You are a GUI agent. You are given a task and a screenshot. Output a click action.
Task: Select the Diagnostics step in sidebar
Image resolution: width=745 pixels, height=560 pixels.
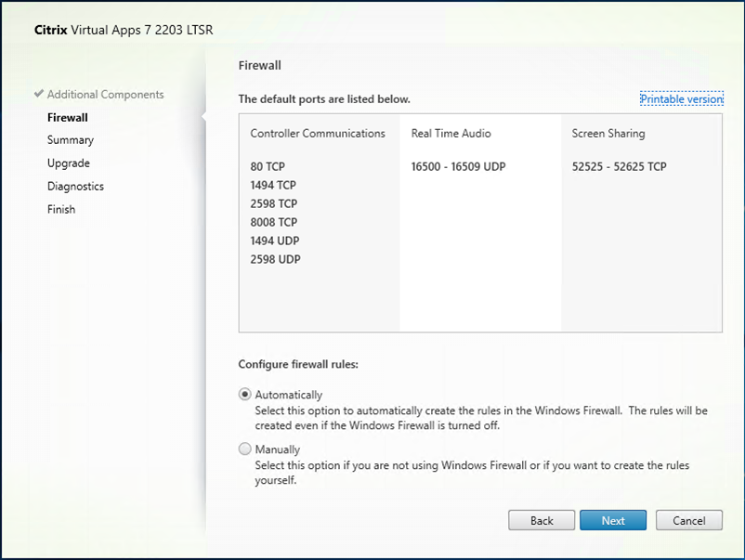pyautogui.click(x=75, y=186)
